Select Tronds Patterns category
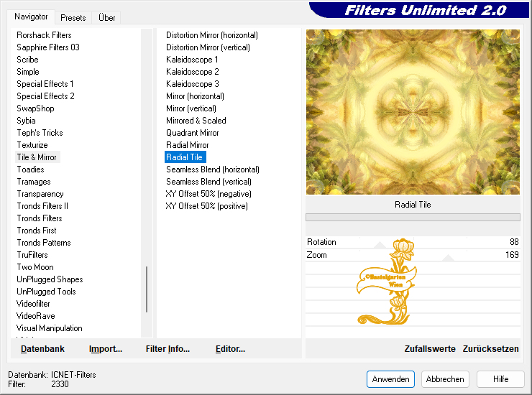 [44, 243]
